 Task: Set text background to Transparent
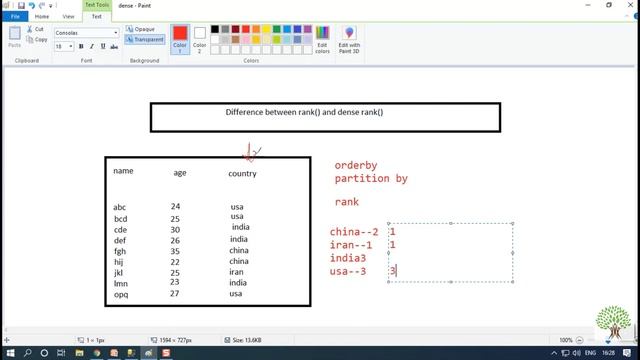click(x=145, y=40)
